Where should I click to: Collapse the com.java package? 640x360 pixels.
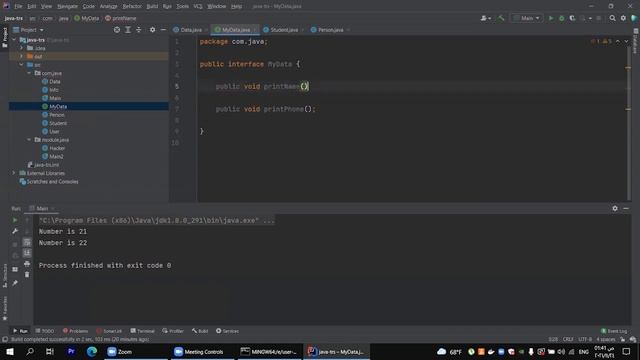tap(29, 73)
